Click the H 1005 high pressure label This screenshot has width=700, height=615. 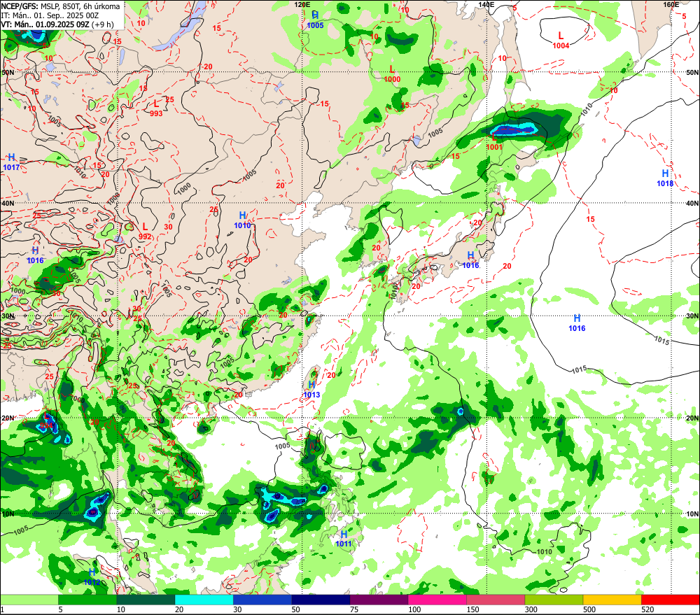tap(315, 20)
